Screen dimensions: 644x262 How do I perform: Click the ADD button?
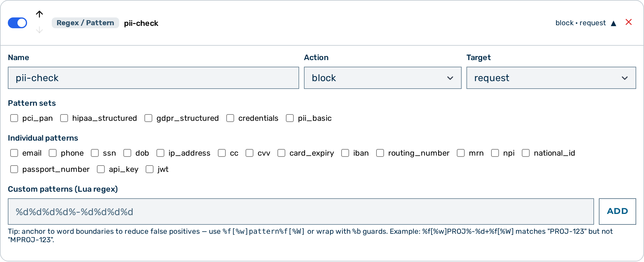point(618,212)
